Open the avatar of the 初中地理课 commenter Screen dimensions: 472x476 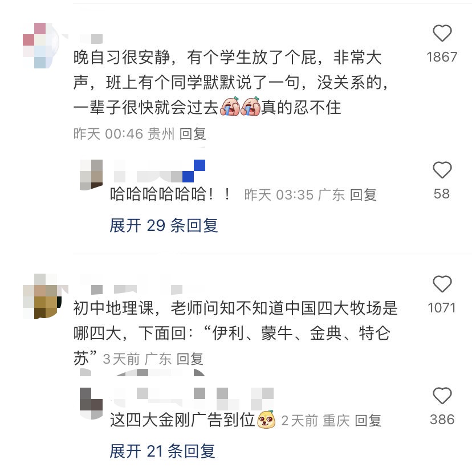click(43, 296)
